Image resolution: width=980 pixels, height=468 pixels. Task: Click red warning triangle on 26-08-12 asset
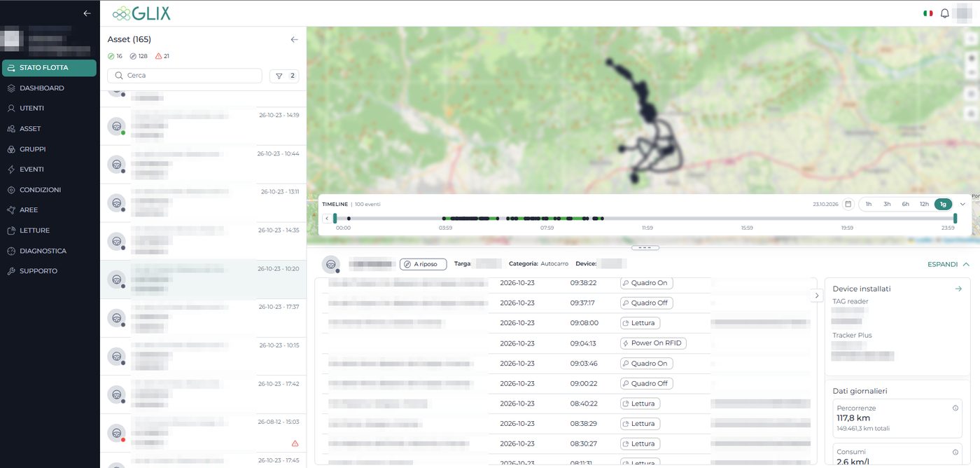295,443
